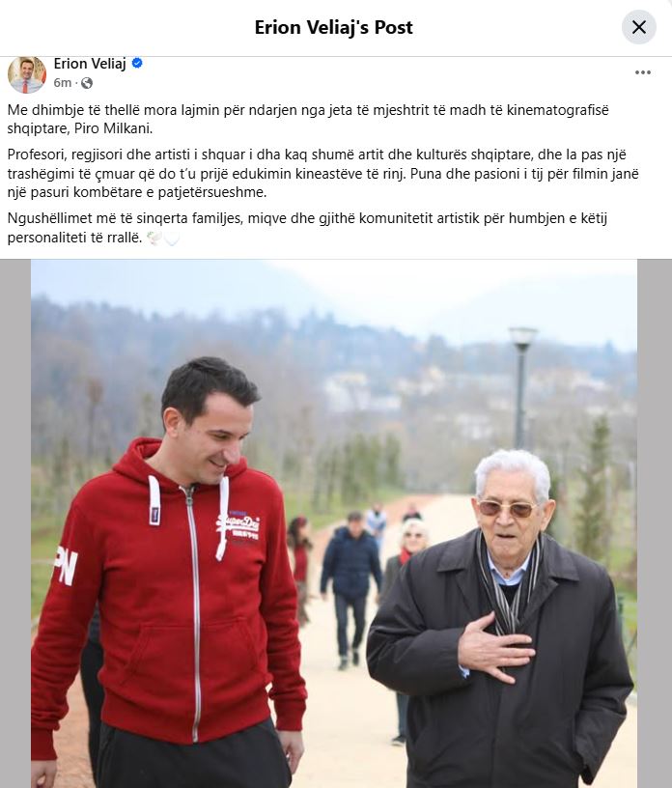Open the Erion Veliaj profile name link

coord(90,64)
